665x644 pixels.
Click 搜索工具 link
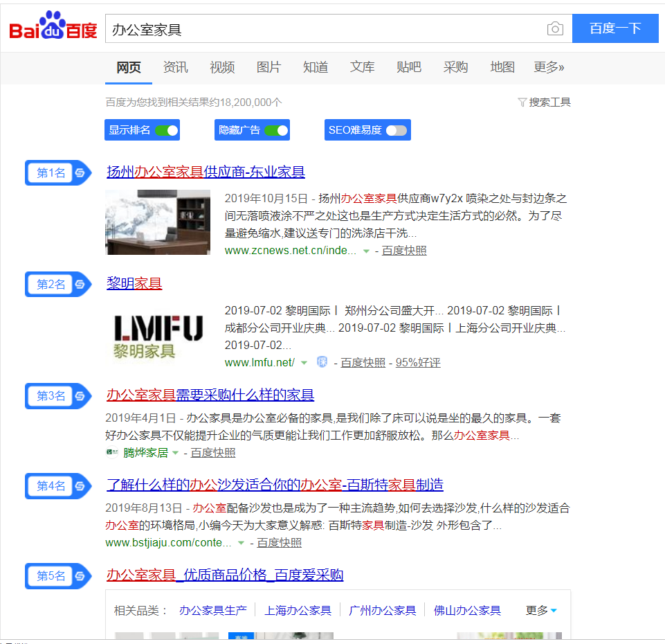549,102
